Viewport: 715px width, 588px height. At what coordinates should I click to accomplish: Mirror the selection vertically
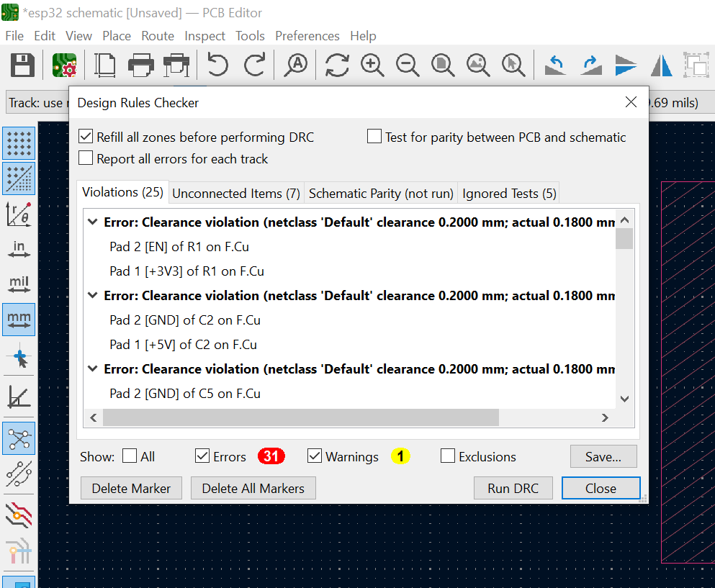coord(626,65)
